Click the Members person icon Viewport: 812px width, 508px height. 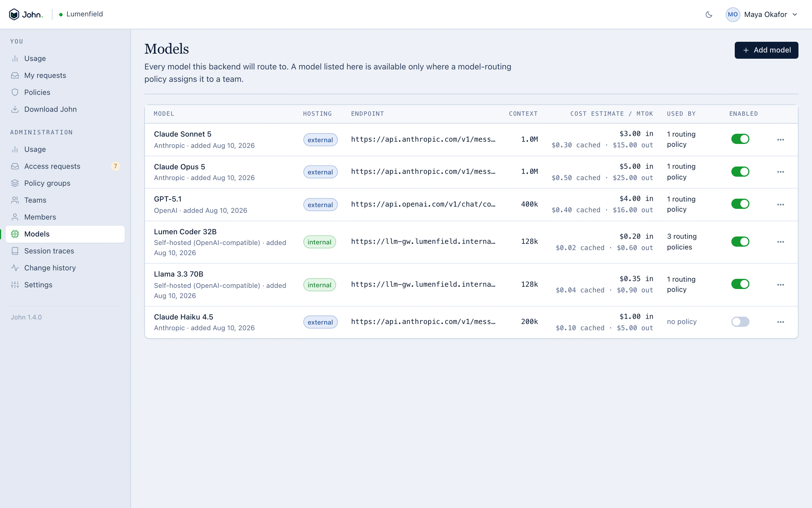pos(15,217)
